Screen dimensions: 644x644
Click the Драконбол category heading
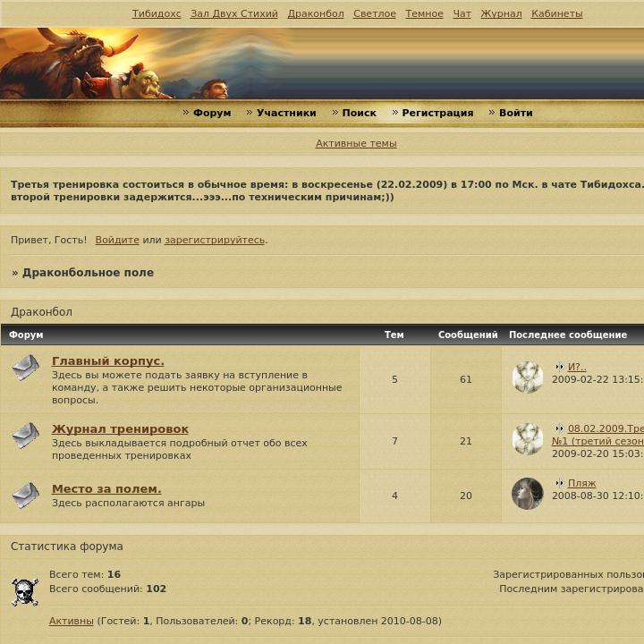pos(41,312)
